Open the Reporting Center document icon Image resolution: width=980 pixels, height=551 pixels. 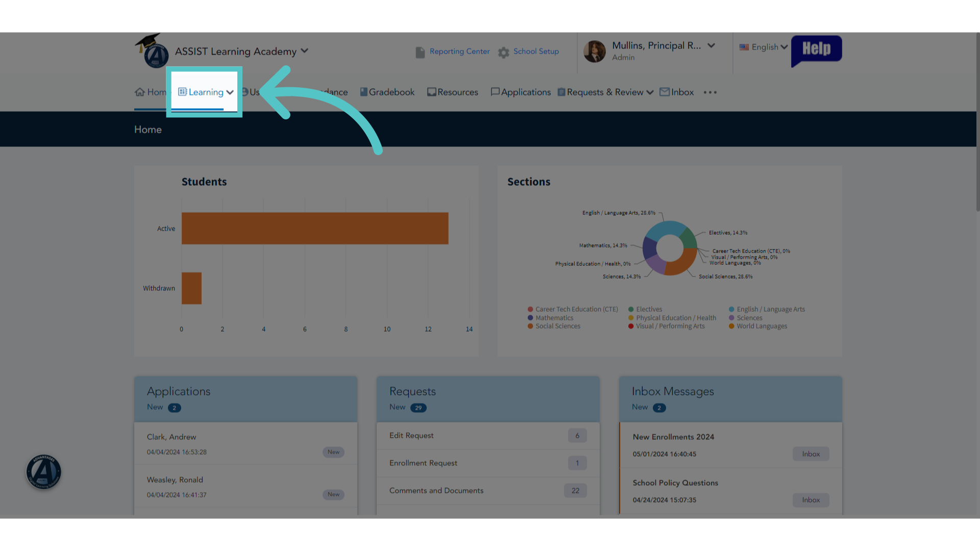420,53
